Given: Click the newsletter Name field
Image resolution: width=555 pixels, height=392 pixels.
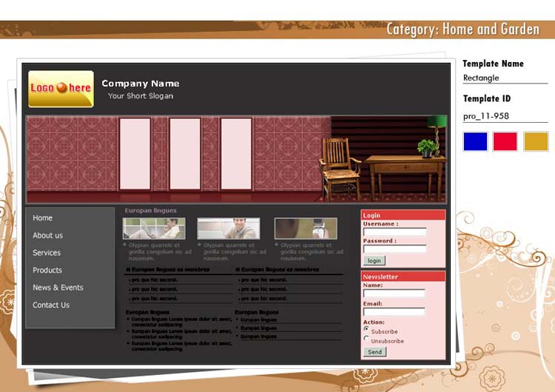Looking at the screenshot, I should [x=394, y=294].
